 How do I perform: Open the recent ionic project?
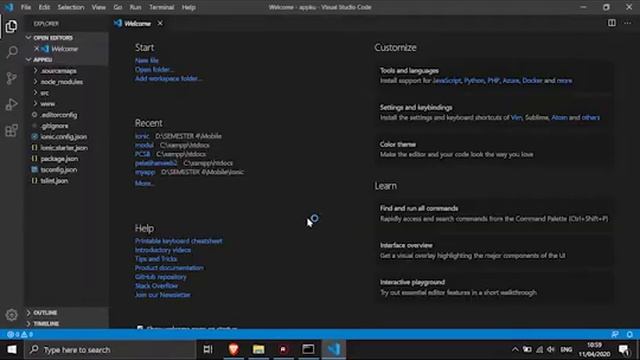[x=142, y=136]
